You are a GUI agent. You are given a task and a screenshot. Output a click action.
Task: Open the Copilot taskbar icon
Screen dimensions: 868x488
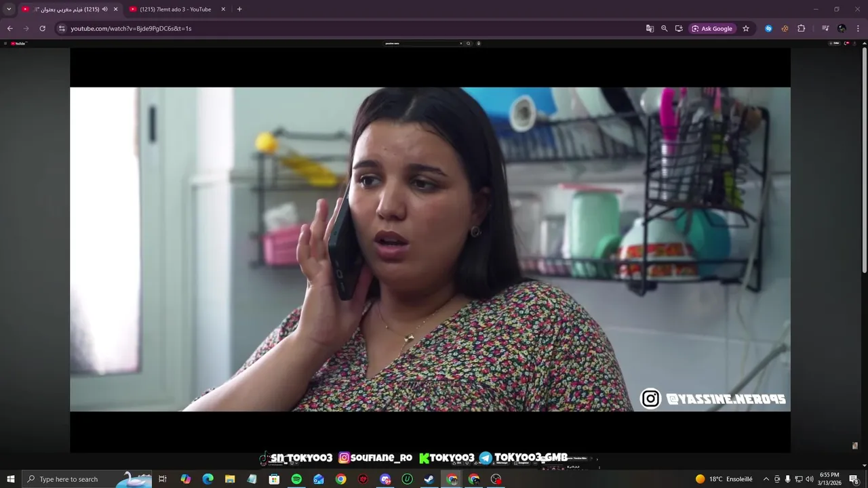185,479
